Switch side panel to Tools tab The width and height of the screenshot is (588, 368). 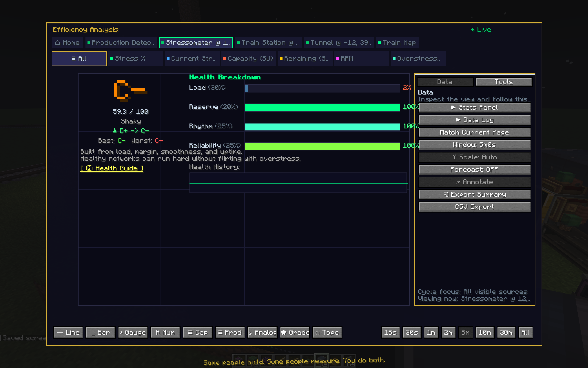[504, 82]
